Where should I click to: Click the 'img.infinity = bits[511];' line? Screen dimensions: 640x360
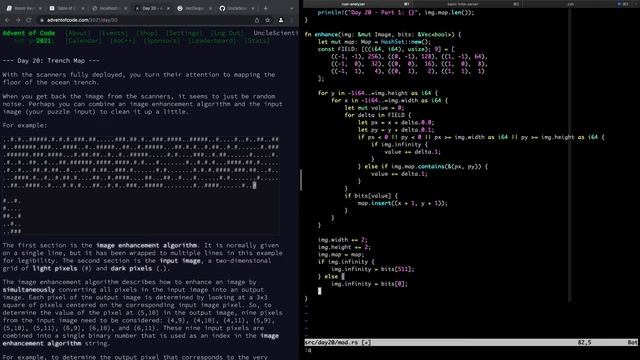pyautogui.click(x=373, y=269)
